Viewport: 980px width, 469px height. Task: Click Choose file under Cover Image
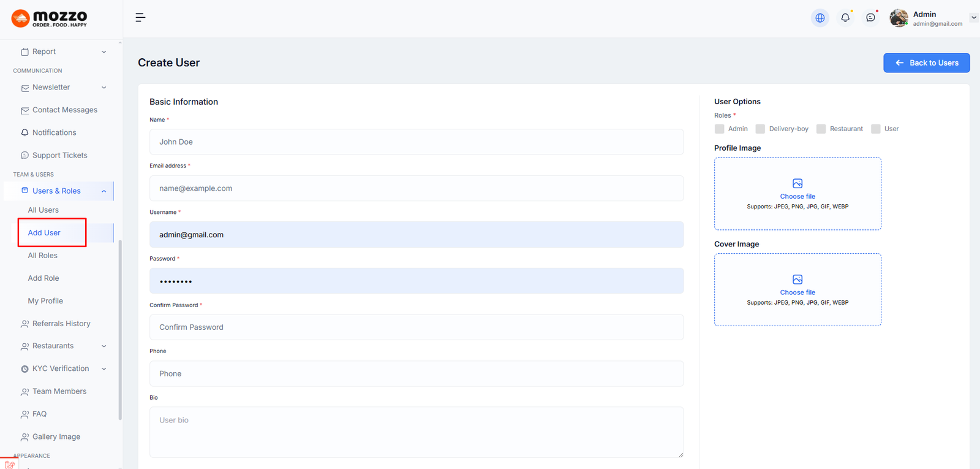click(797, 292)
